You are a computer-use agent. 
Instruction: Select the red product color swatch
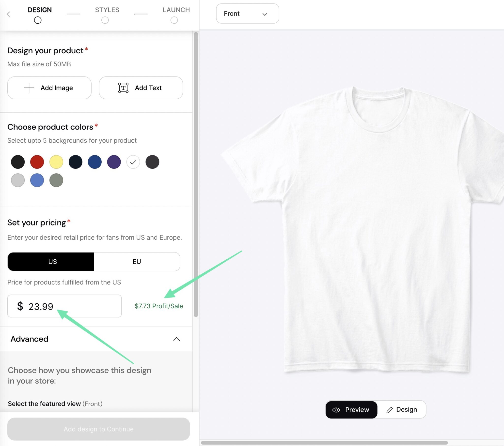coord(37,162)
